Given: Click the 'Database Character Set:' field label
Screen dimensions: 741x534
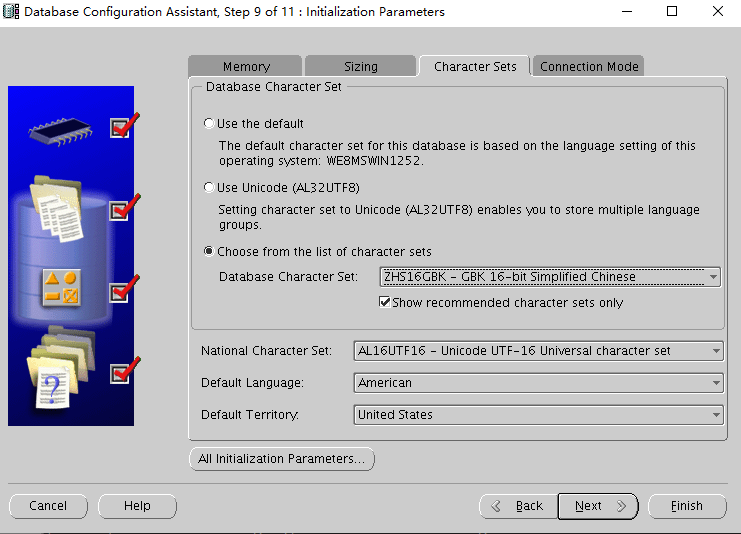Looking at the screenshot, I should tap(288, 276).
